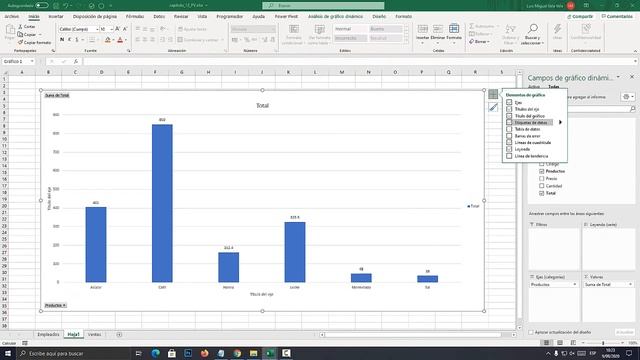Decrease font size with the smaller A icon

click(x=125, y=29)
